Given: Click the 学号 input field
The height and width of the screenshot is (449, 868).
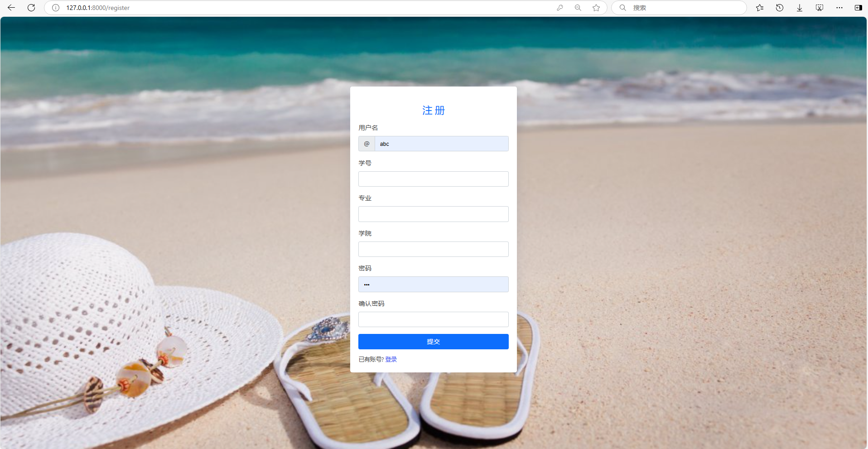Looking at the screenshot, I should (434, 179).
